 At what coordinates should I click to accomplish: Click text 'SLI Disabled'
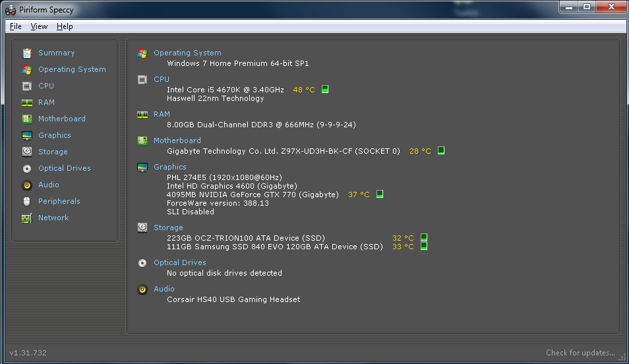pyautogui.click(x=190, y=212)
